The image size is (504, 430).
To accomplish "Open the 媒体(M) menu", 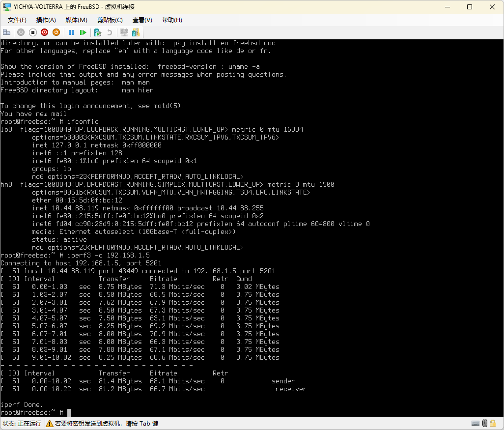I will point(76,20).
